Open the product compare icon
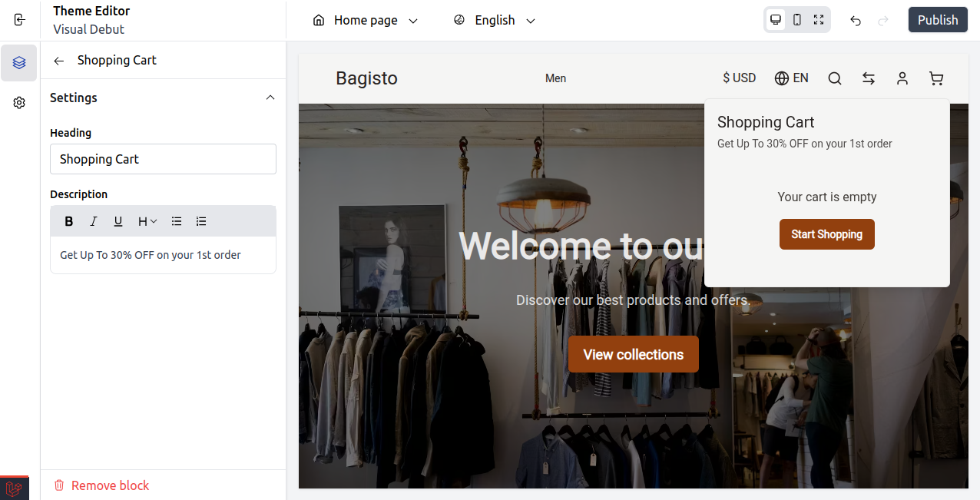This screenshot has height=500, width=980. point(869,78)
